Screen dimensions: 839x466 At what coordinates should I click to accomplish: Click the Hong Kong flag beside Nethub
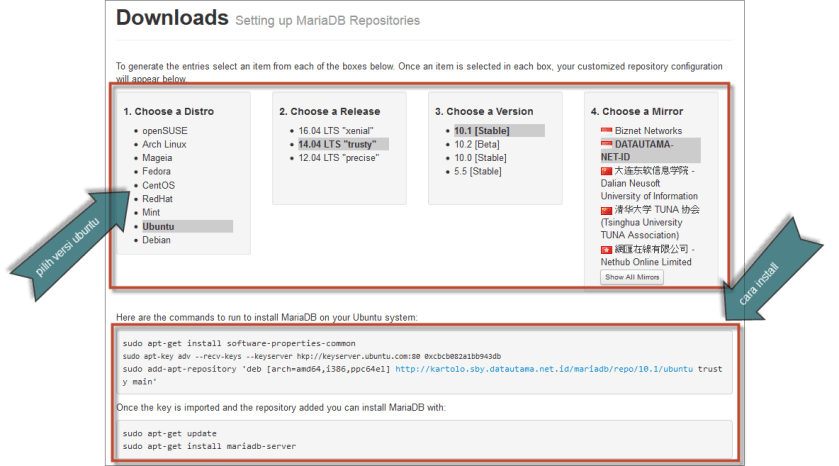pyautogui.click(x=606, y=250)
